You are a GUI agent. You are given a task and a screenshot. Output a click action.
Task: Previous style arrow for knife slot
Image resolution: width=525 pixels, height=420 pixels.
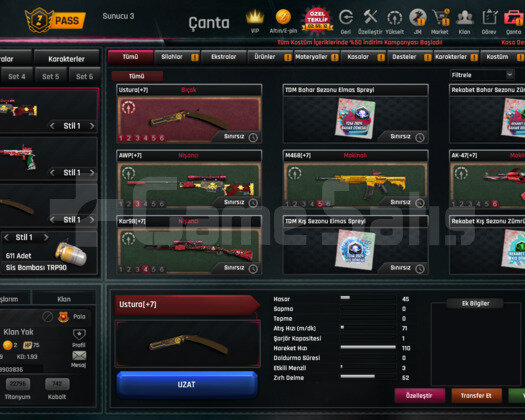pos(52,220)
